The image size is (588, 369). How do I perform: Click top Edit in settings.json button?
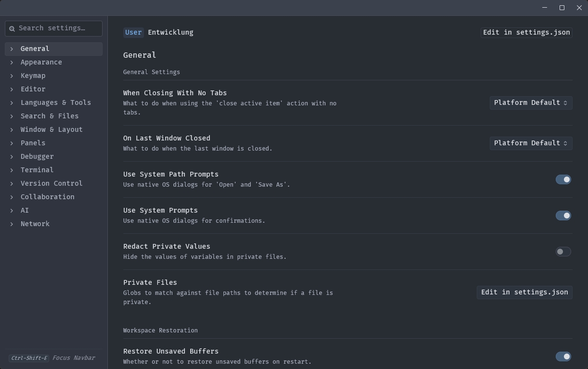(x=526, y=32)
